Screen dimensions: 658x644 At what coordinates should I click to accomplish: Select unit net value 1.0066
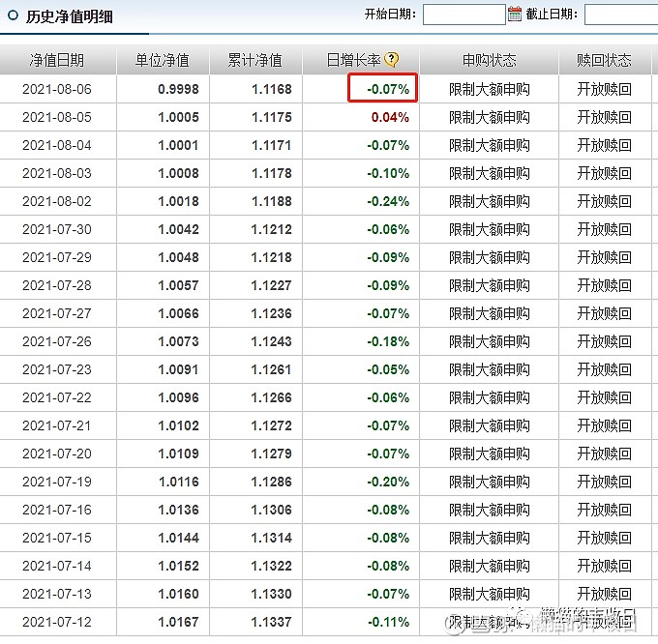[x=178, y=313]
